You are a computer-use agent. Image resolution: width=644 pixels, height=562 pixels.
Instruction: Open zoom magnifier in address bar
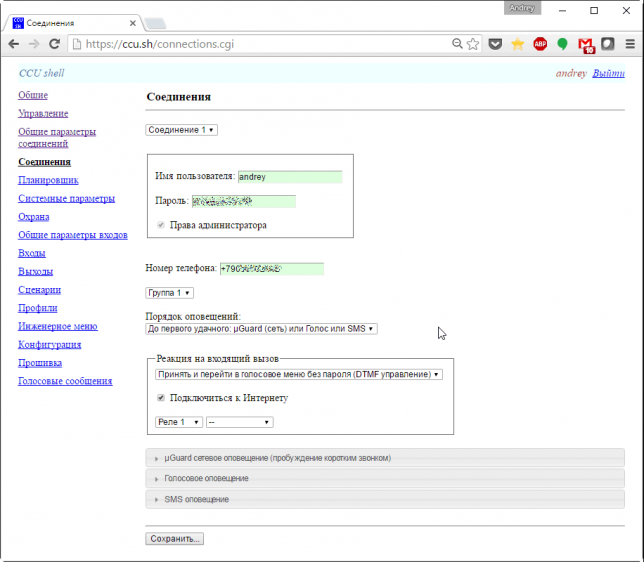(457, 44)
